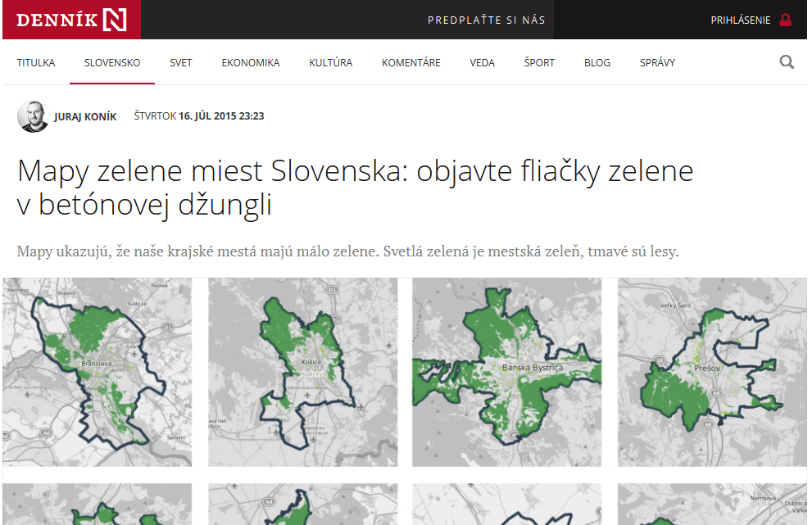Image resolution: width=812 pixels, height=525 pixels.
Task: Select the Slovensko section tab
Action: pyautogui.click(x=112, y=62)
